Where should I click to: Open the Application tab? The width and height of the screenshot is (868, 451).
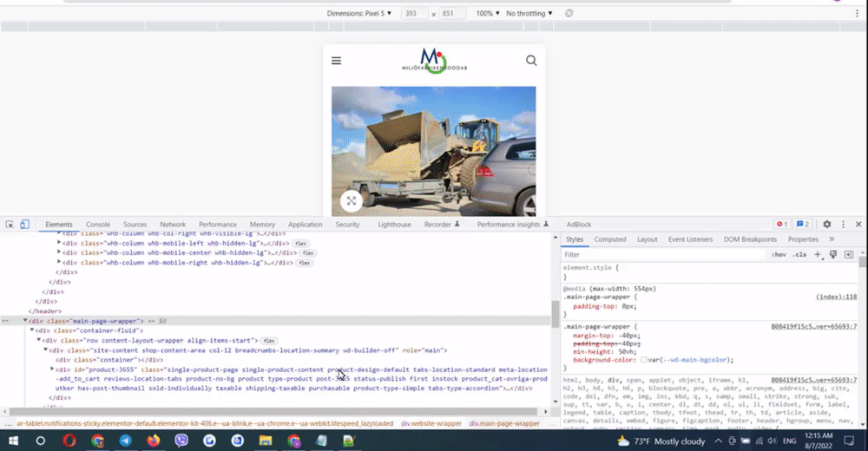coord(305,224)
